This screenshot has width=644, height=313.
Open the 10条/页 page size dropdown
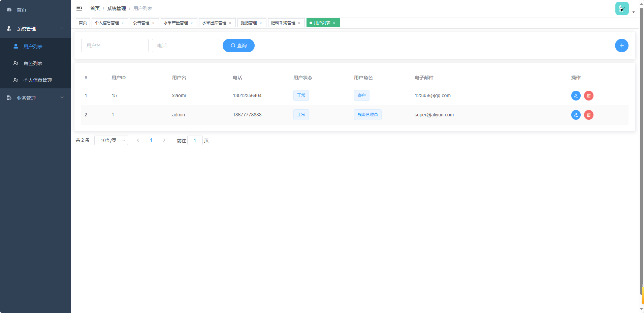click(111, 140)
